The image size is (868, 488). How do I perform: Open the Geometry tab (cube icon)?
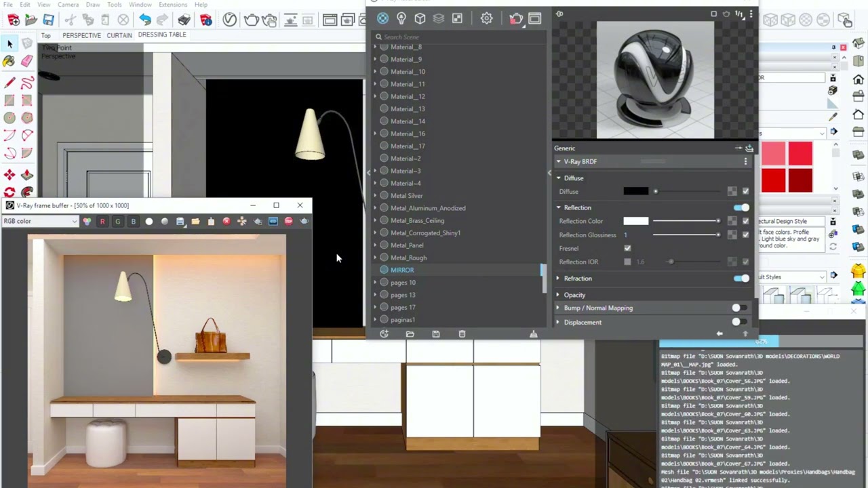(x=420, y=18)
